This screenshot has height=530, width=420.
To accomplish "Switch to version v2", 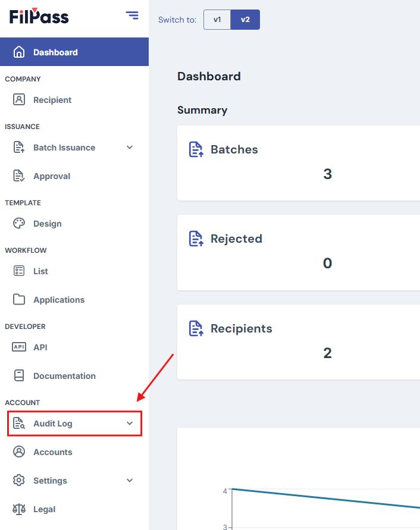I will 245,20.
